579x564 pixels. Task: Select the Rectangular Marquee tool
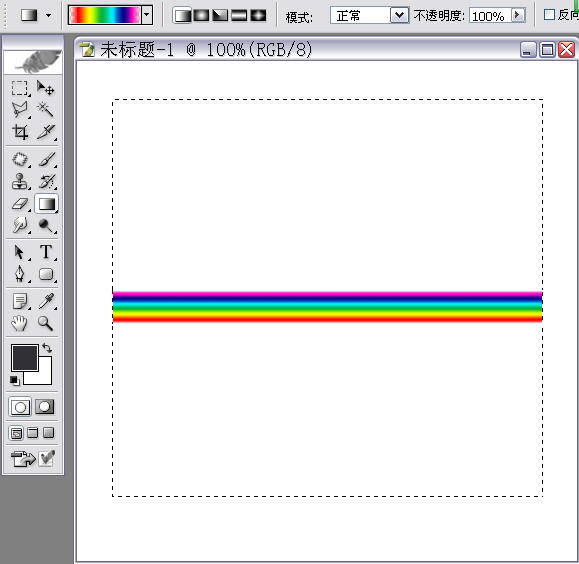click(x=20, y=89)
